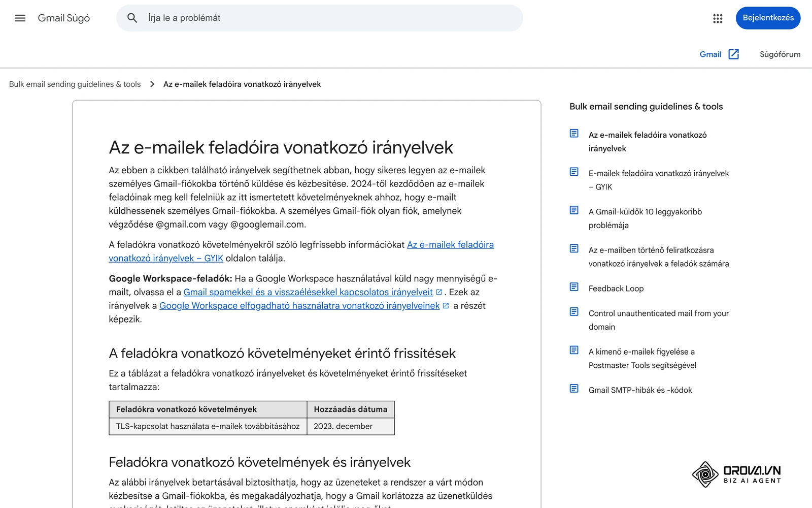Viewport: 812px width, 508px height.
Task: Click the Gmail Súgó title
Action: 64,18
